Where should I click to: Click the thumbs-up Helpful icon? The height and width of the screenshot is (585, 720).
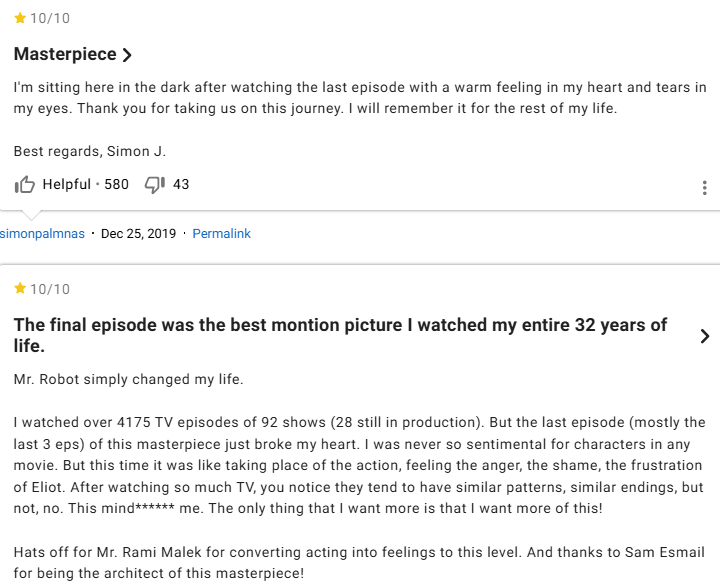click(x=25, y=185)
